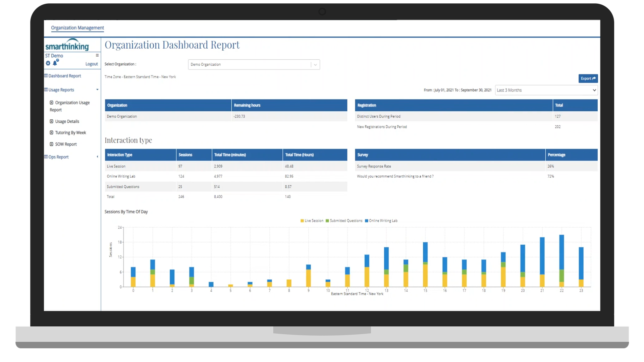Toggle Submitted Questions series in chart legend
This screenshot has width=644, height=362.
(x=344, y=221)
